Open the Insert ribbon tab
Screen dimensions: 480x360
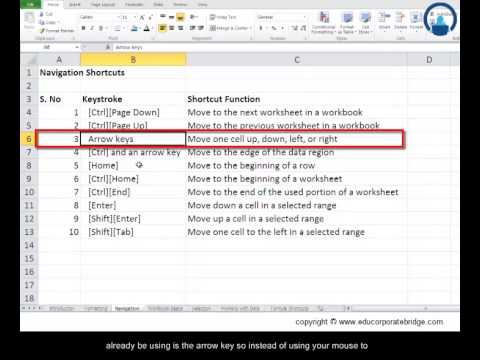[x=75, y=5]
